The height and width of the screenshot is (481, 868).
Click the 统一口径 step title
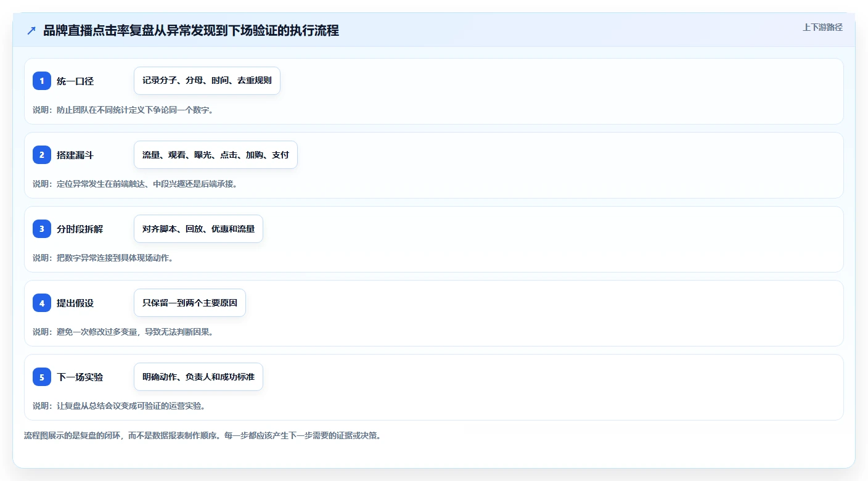pos(75,81)
